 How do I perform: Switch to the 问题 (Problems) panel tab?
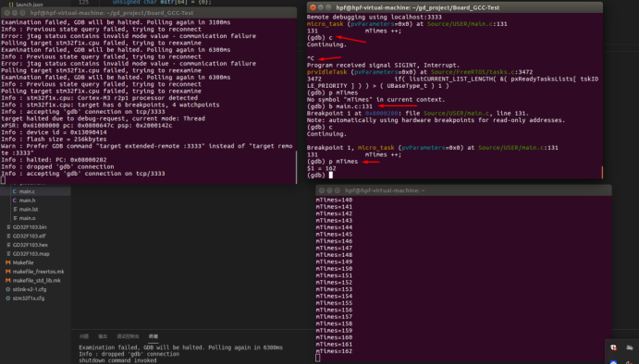click(x=84, y=336)
